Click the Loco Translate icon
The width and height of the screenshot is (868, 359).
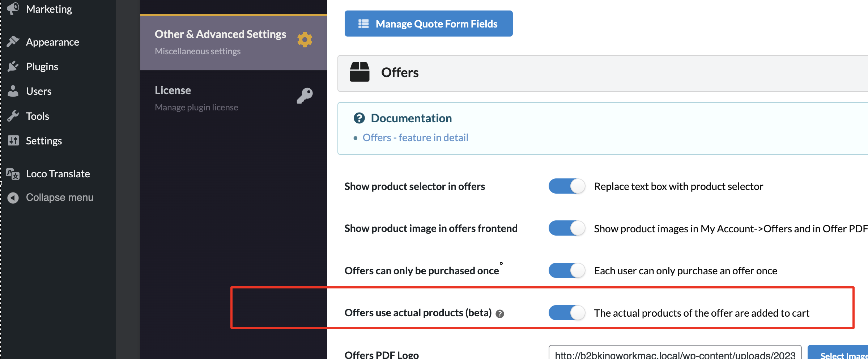[x=13, y=174]
